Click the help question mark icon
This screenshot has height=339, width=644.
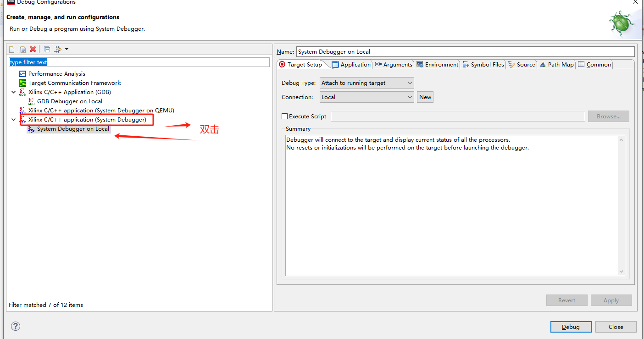click(x=16, y=326)
